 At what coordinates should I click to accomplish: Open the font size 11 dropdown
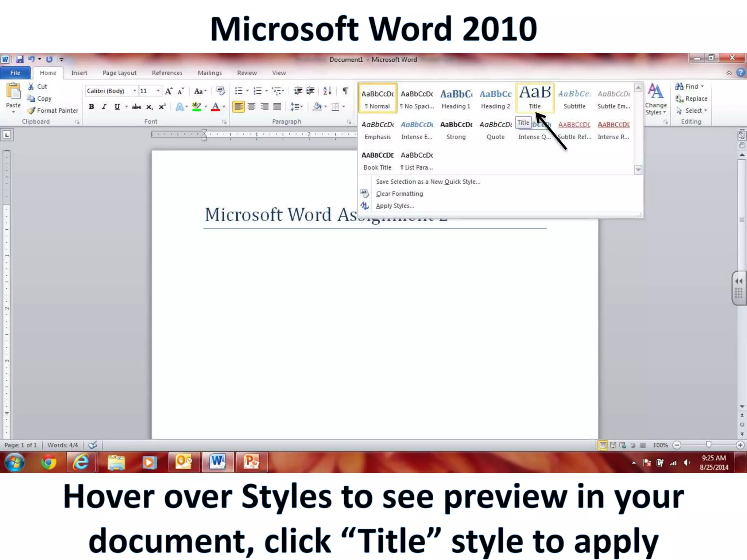pos(158,91)
